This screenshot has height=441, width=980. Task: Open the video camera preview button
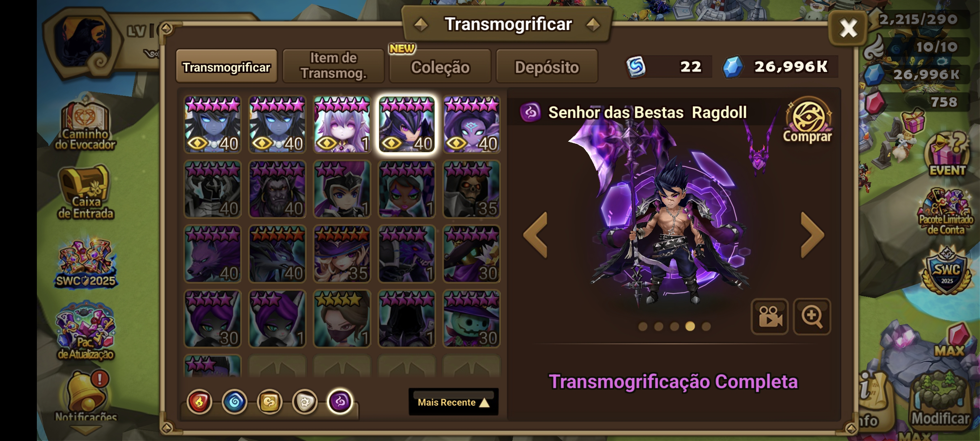click(770, 316)
